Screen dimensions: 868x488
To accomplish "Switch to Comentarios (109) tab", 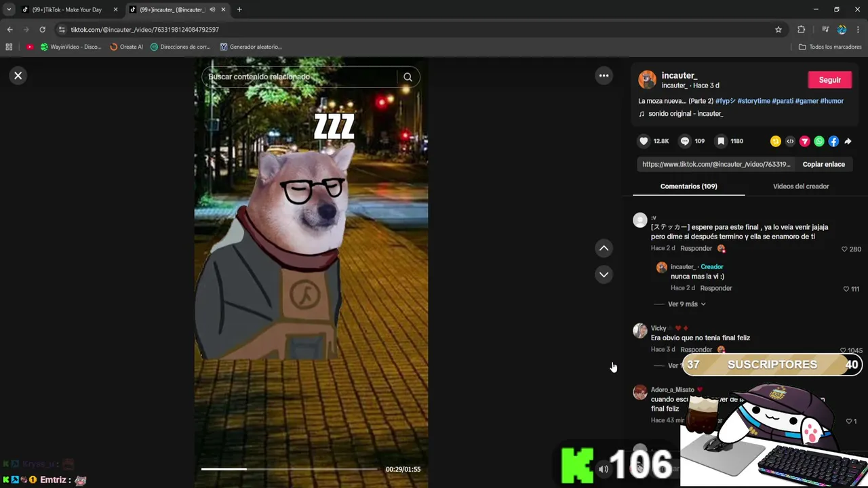I will (688, 186).
